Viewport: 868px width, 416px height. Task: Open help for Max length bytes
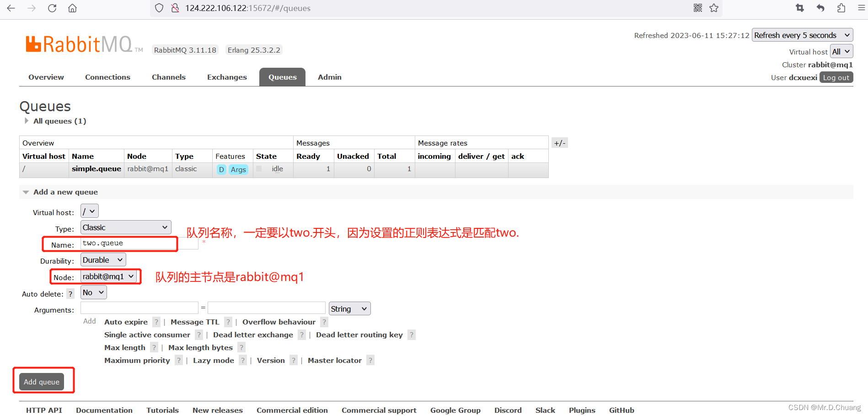tap(241, 347)
